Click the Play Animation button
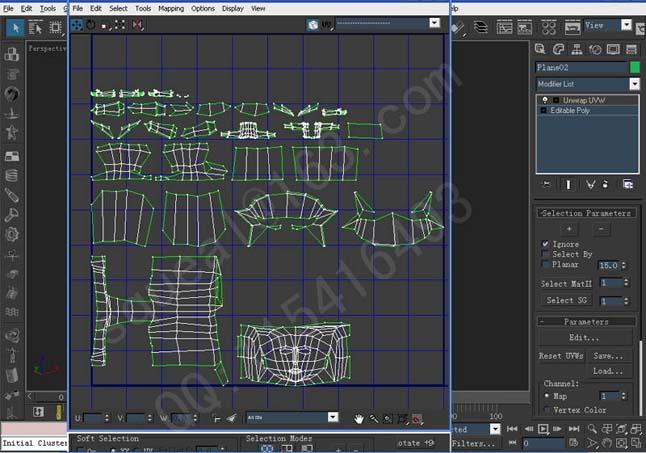Viewport: 646px width, 453px height. [543, 428]
